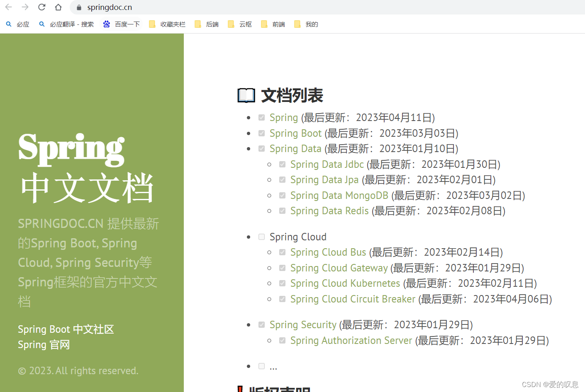Check the checkbox beside the ... item

261,365
